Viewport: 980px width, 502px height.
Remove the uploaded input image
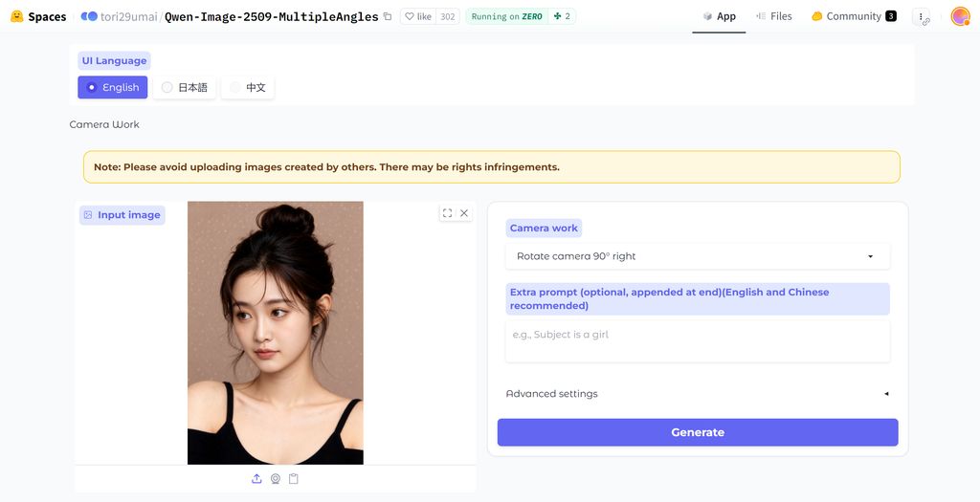click(464, 213)
